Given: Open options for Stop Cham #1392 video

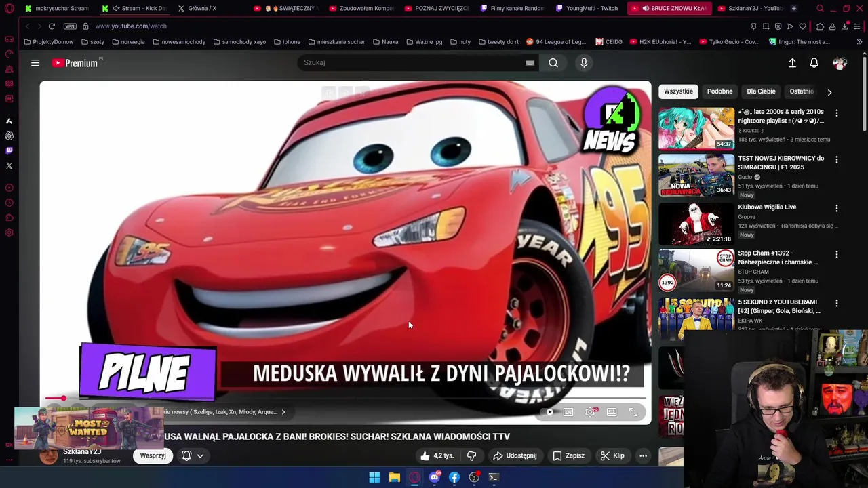Looking at the screenshot, I should click(836, 255).
